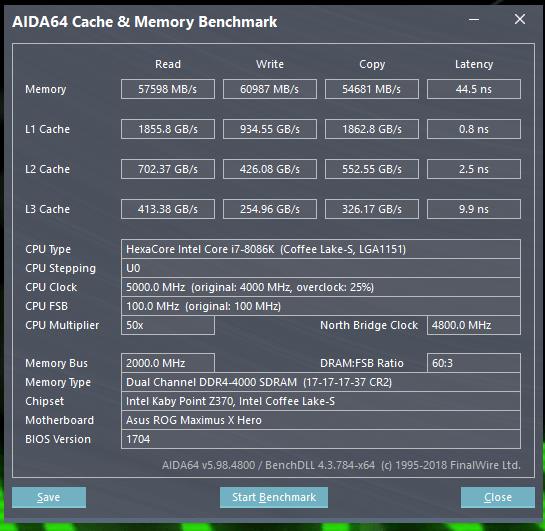Click the Save button
The image size is (545, 531).
coord(49,497)
